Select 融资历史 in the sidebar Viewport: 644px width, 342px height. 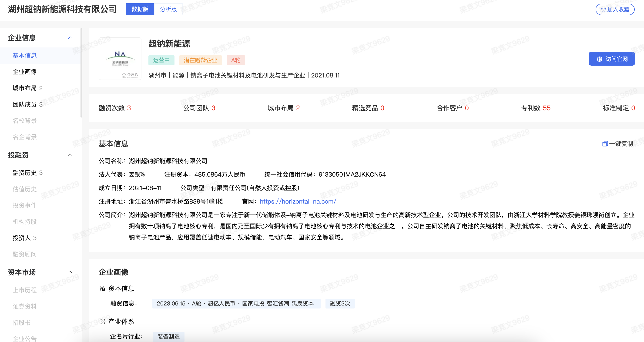pos(24,173)
